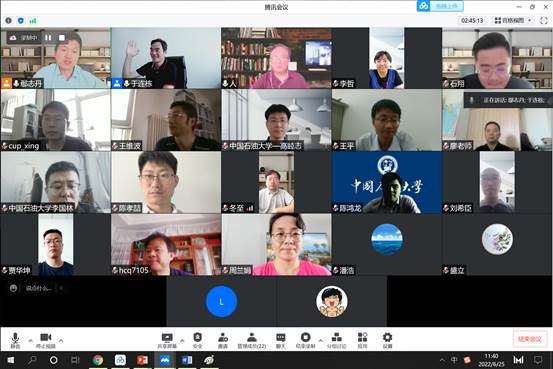The height and width of the screenshot is (369, 553).
Task: Mute the microphone in the meeting toolbar
Action: [x=15, y=340]
